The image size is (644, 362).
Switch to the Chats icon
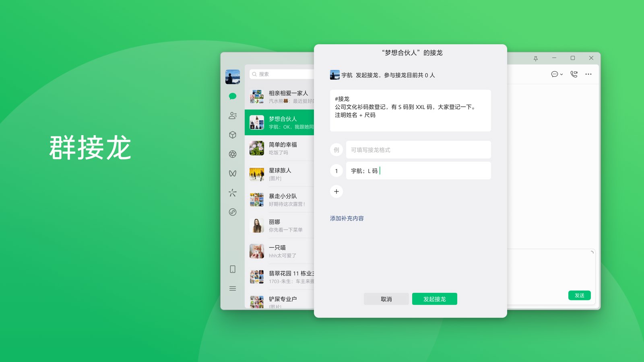point(233,96)
